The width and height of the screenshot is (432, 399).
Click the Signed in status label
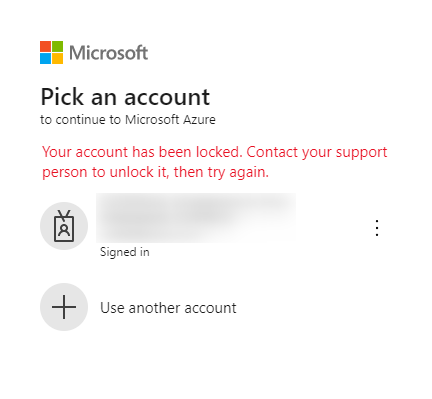tap(125, 252)
